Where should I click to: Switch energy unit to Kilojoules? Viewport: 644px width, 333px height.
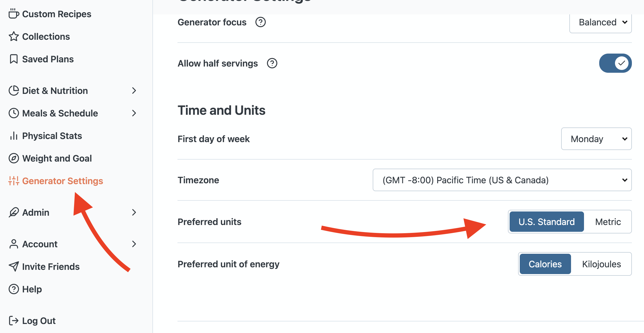601,264
